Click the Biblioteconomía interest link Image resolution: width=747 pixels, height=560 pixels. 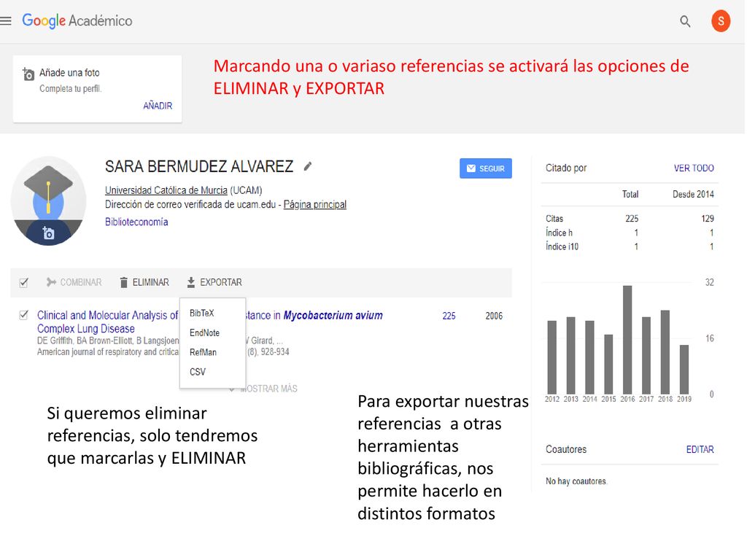pos(136,222)
